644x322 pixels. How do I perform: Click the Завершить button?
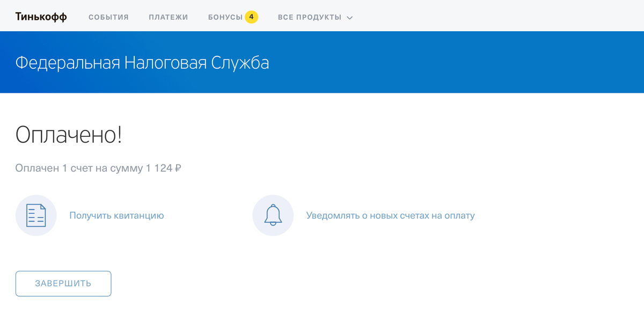click(x=63, y=283)
